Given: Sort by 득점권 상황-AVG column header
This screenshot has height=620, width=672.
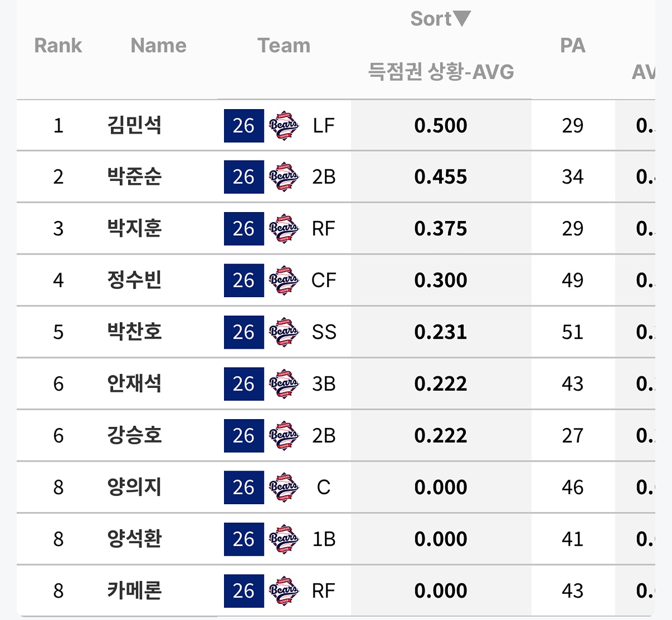Looking at the screenshot, I should click(x=441, y=72).
